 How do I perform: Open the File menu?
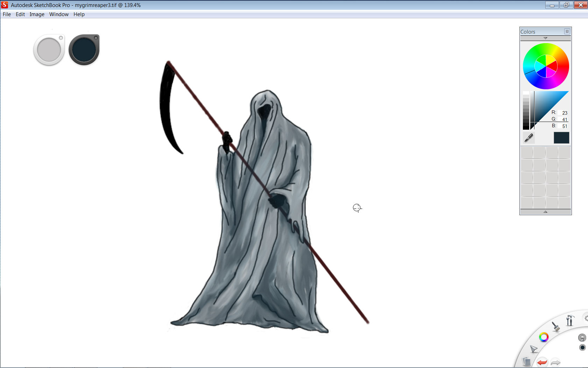(x=7, y=14)
